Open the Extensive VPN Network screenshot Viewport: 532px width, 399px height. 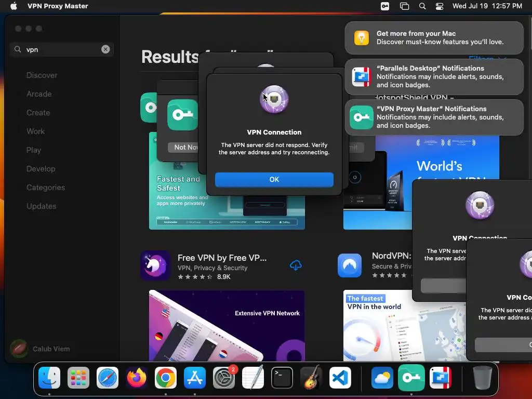point(227,325)
